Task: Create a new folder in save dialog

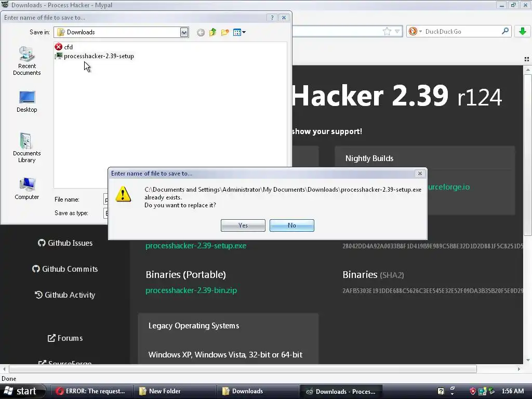Action: (225, 32)
